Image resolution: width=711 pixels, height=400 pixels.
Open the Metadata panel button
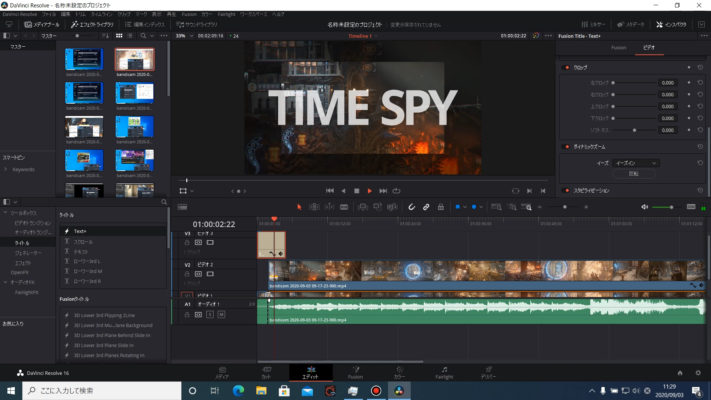point(630,24)
